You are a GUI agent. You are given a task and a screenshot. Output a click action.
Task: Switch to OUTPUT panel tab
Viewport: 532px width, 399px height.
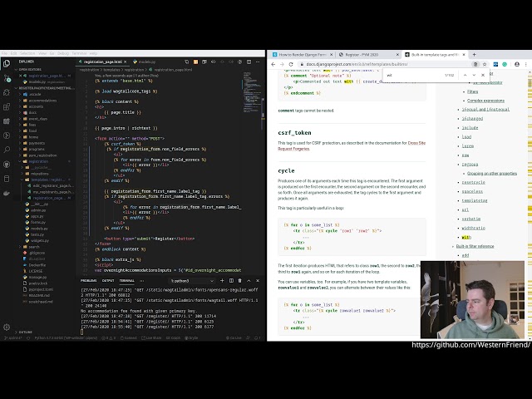click(x=108, y=281)
